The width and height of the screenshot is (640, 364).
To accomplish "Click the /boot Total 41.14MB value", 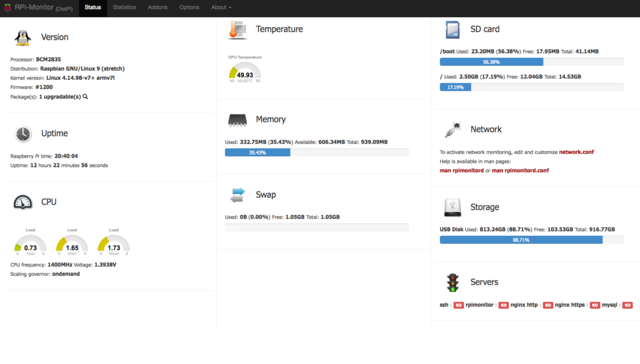I will pyautogui.click(x=587, y=51).
